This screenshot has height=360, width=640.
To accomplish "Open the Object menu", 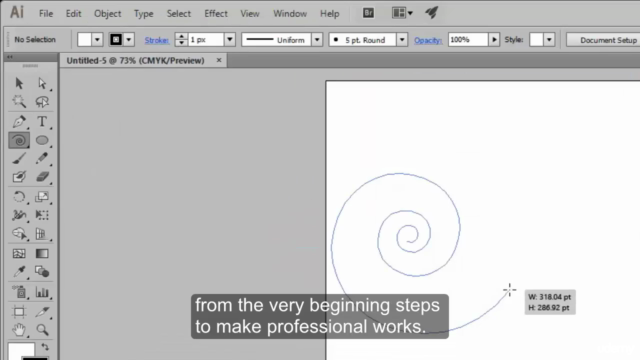I will pos(107,13).
